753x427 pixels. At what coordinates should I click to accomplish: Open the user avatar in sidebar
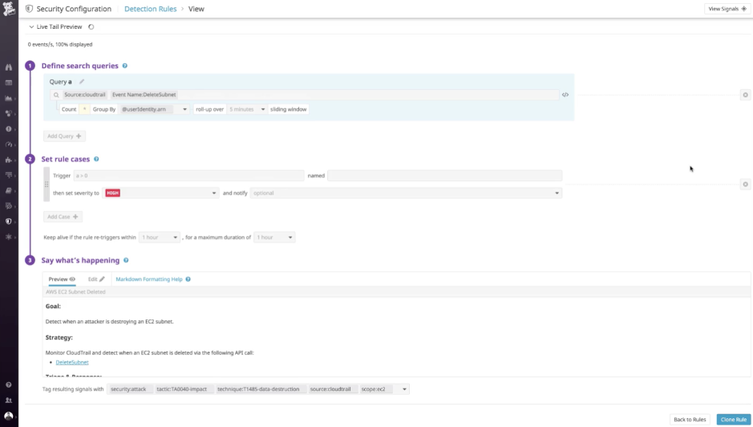coord(8,416)
